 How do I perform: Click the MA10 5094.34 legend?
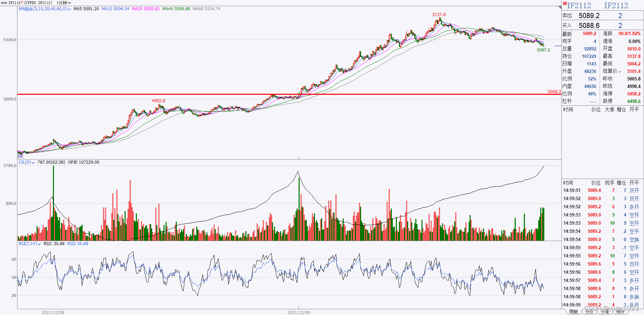[115, 9]
